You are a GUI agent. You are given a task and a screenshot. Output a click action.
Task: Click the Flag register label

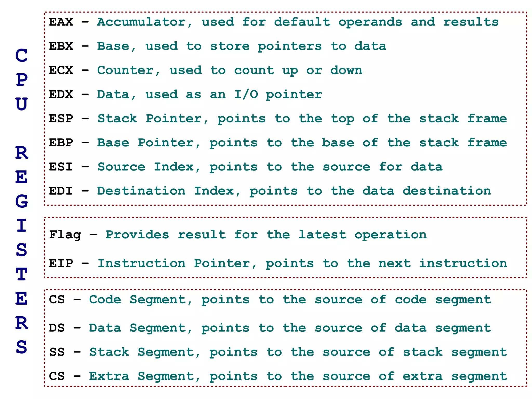click(x=65, y=235)
